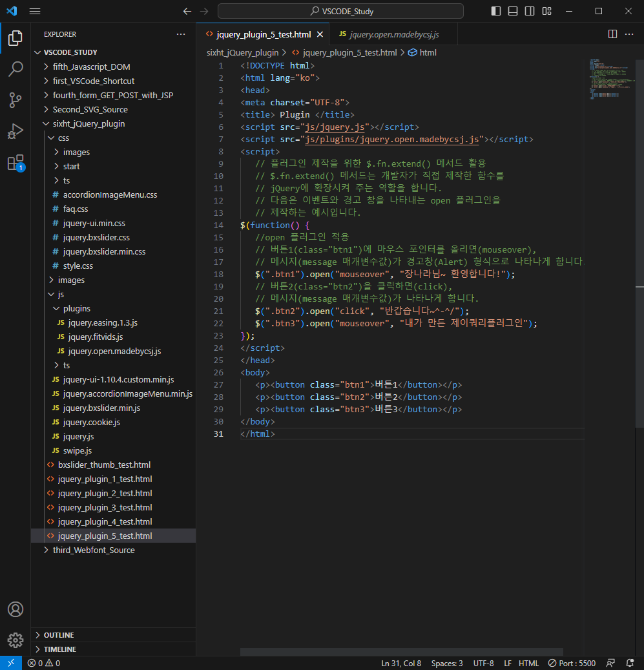Click html symbol breadcrumb

click(423, 52)
